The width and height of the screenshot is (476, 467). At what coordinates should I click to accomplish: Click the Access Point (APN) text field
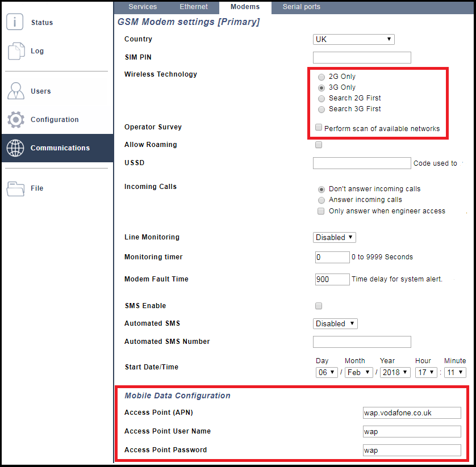point(412,413)
